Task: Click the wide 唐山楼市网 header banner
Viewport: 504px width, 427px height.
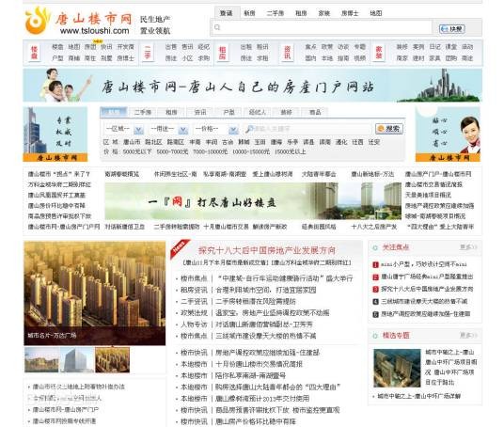Action: (x=252, y=86)
